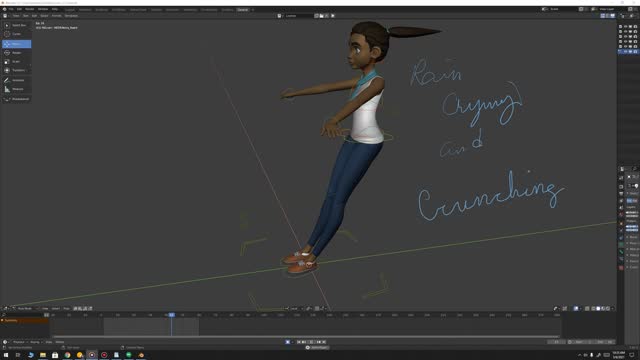Open the Edit menu
Image resolution: width=640 pixels, height=360 pixels.
(x=19, y=9)
